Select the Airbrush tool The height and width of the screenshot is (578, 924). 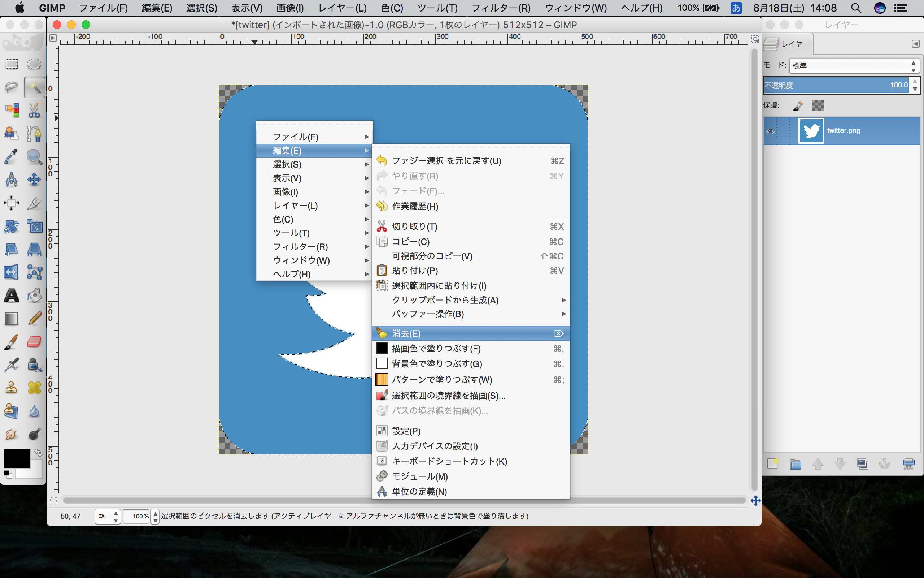[x=12, y=365]
